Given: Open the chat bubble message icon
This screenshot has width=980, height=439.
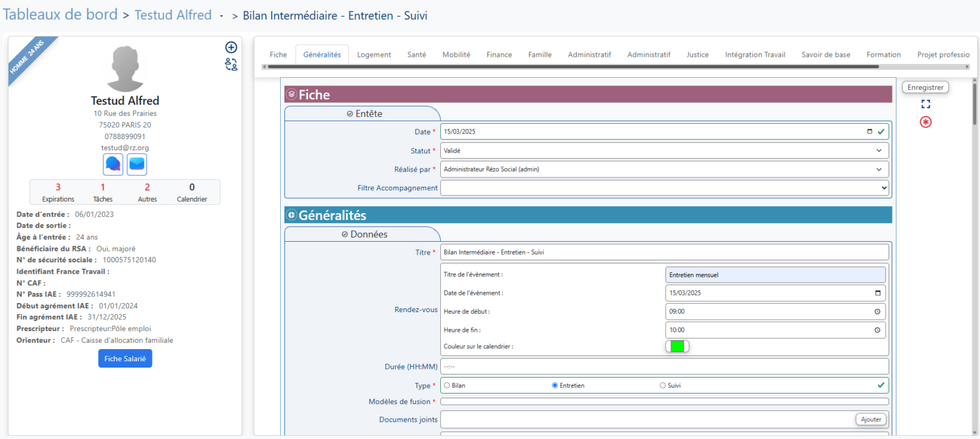Looking at the screenshot, I should coord(113,164).
